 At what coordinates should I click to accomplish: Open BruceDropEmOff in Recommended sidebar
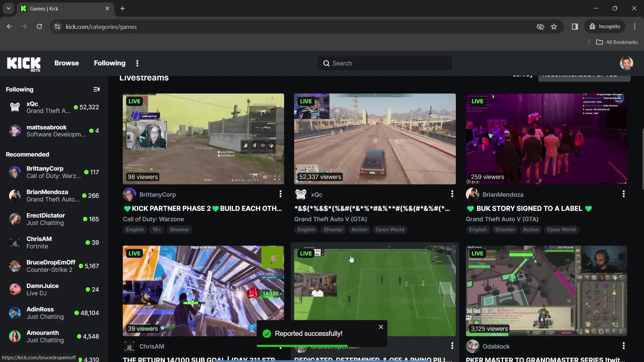tap(54, 266)
